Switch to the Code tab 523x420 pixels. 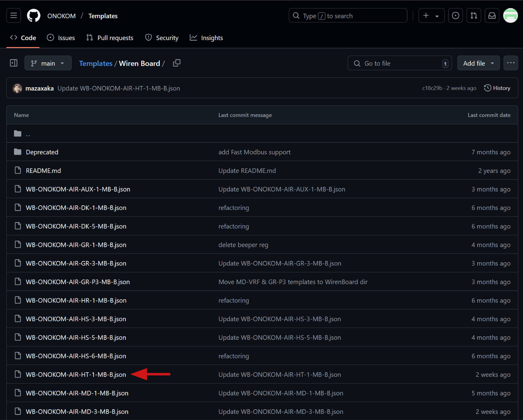[x=23, y=38]
